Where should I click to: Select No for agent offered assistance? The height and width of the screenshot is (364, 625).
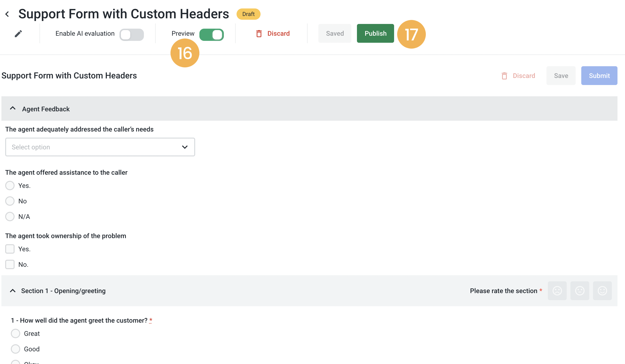click(x=10, y=201)
